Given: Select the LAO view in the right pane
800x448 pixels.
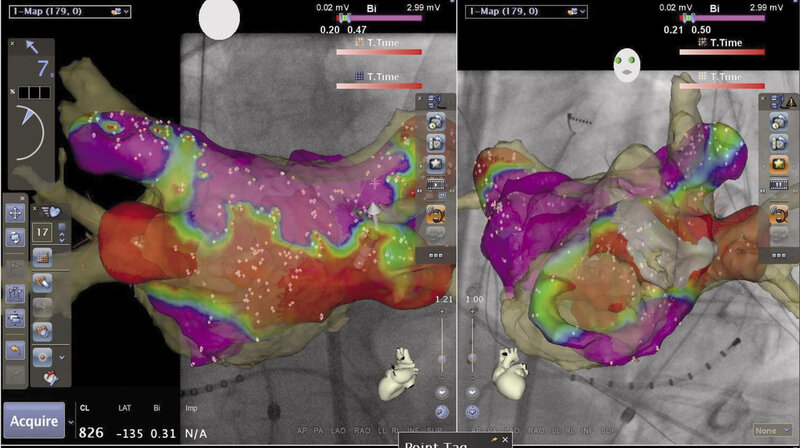Looking at the screenshot, I should click(x=511, y=431).
